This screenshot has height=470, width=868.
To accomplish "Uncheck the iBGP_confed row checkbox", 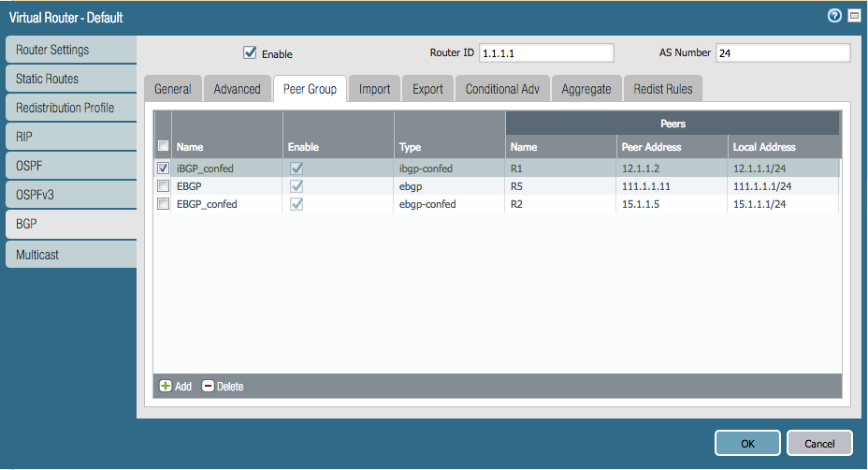I will click(164, 169).
